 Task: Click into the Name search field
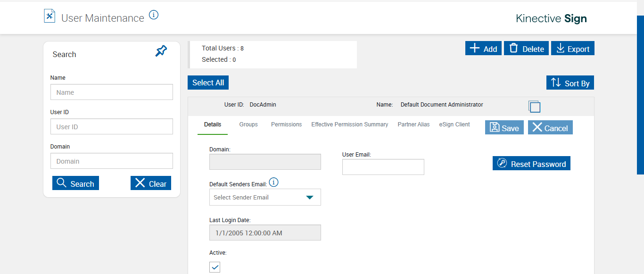pos(112,92)
